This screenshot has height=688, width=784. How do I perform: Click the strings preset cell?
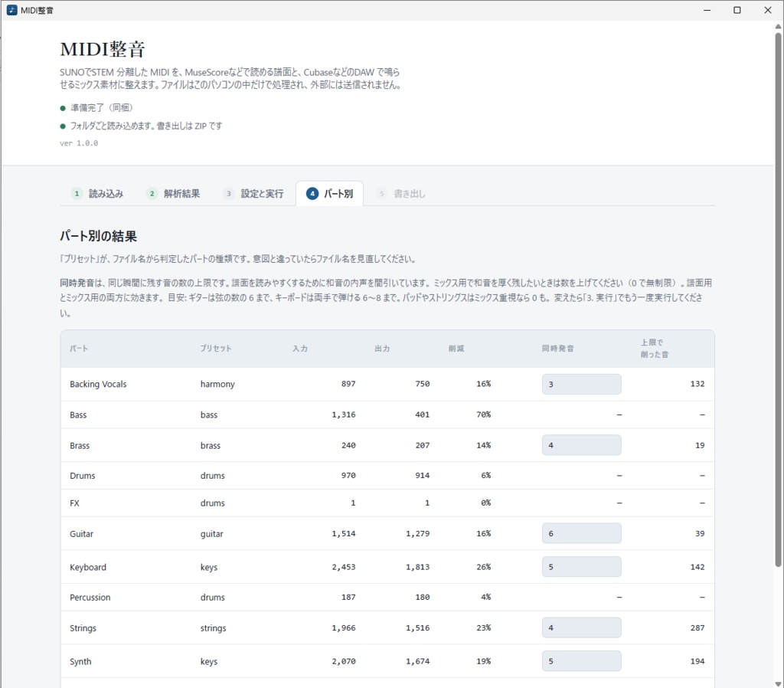(x=214, y=628)
